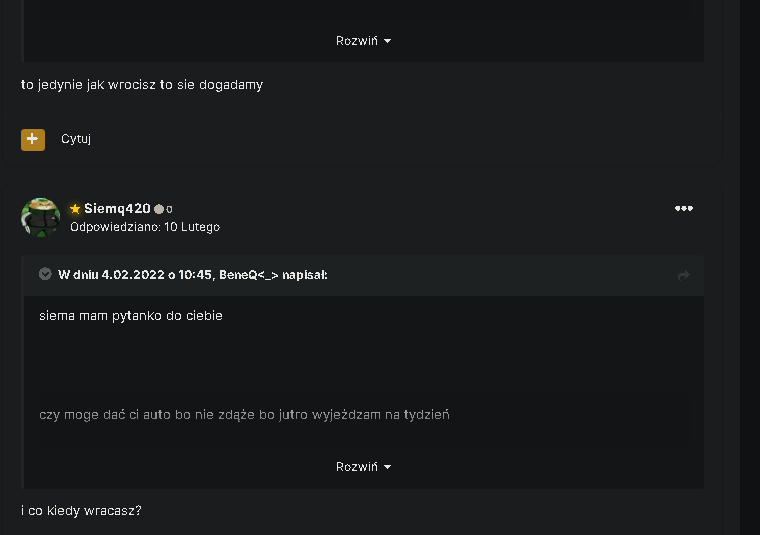760x535 pixels.
Task: Click the quote header mentioning BeneQ<_> napisał
Action: [x=192, y=275]
